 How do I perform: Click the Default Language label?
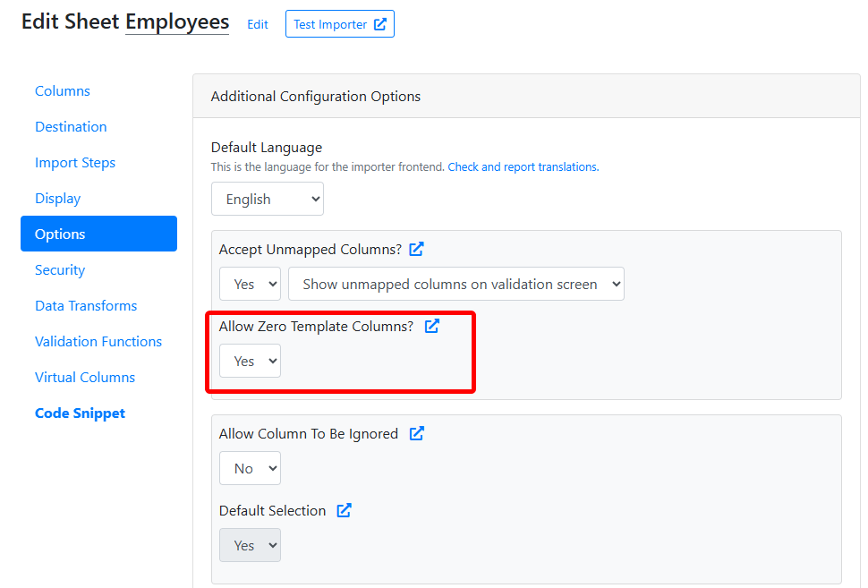267,148
